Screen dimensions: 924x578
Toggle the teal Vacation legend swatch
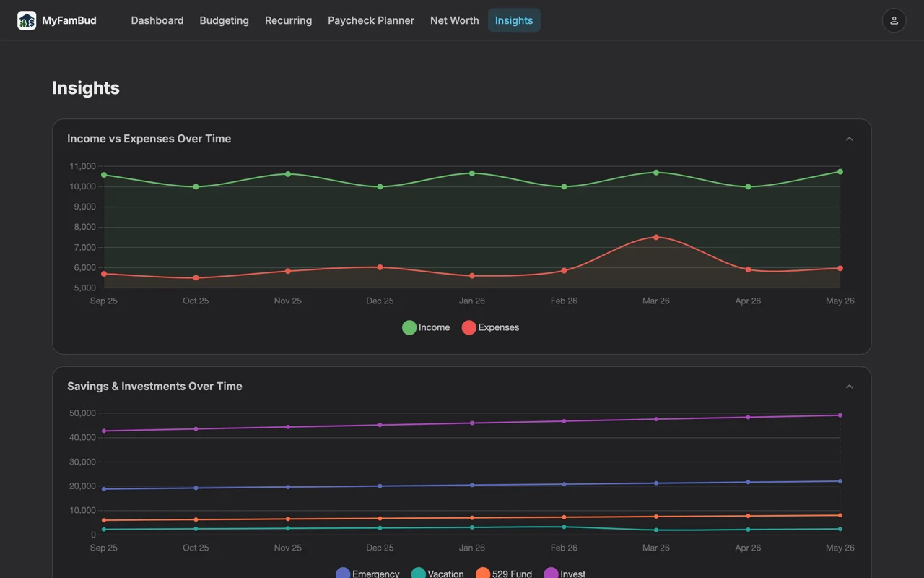click(x=419, y=574)
